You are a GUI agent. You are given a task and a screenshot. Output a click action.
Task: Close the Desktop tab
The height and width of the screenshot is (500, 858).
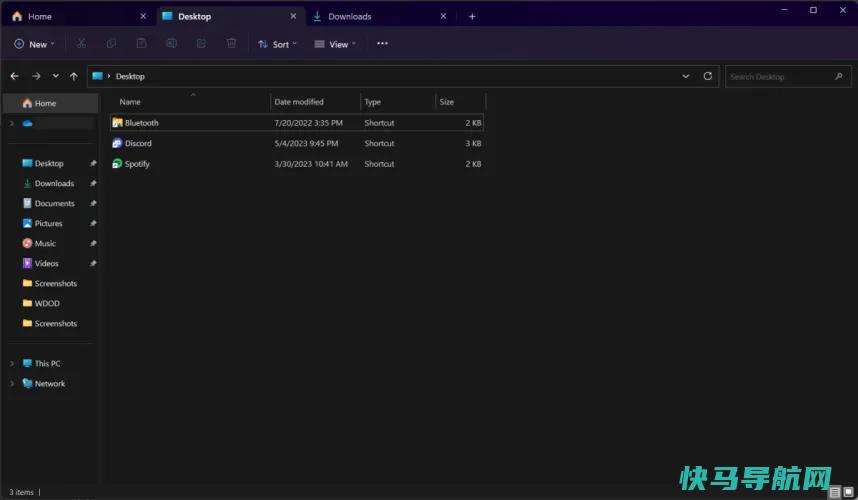coord(293,16)
